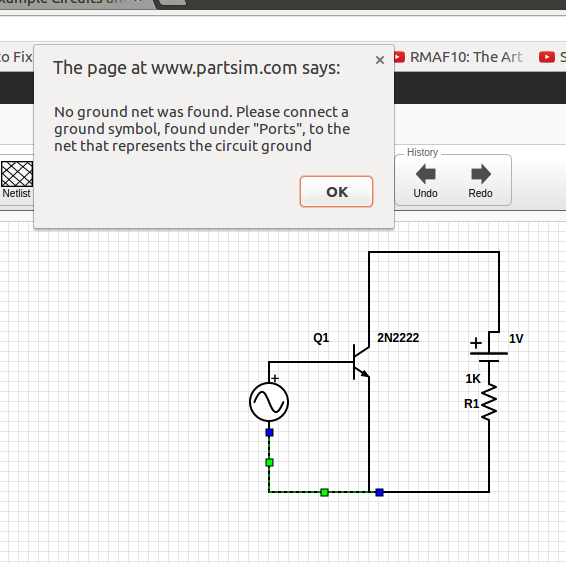Image resolution: width=566 pixels, height=563 pixels.
Task: Open the Netlist tool
Action: (17, 180)
